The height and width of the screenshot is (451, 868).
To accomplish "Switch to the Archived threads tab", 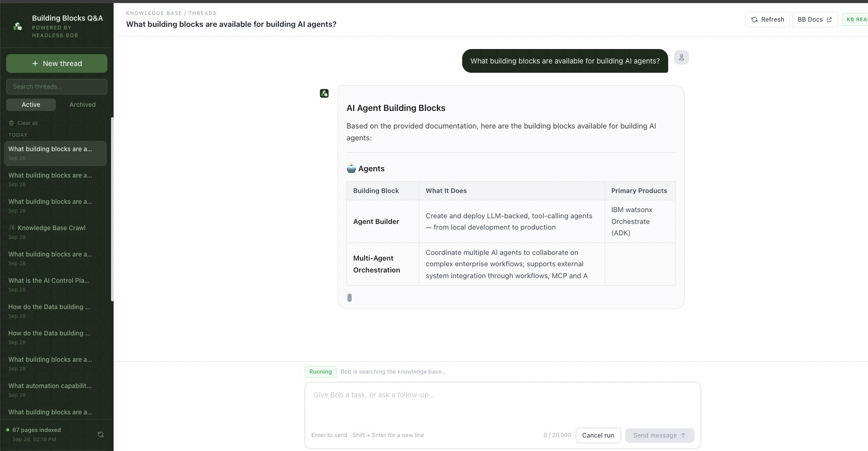I will (83, 105).
